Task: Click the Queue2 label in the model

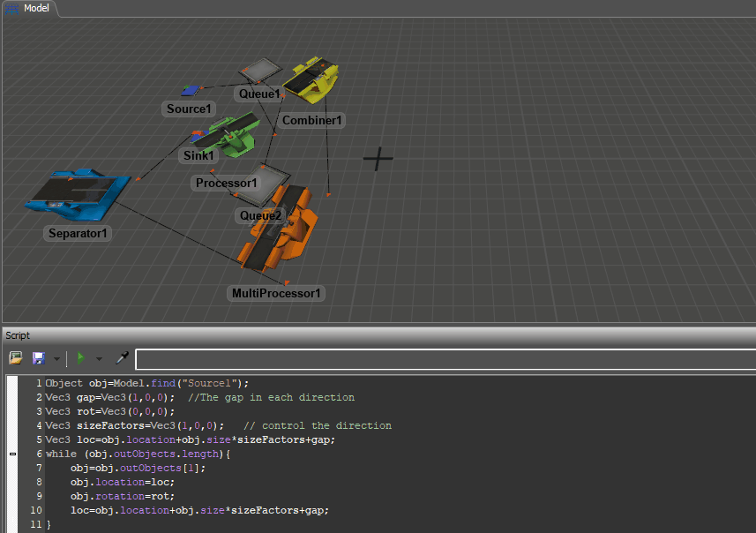Action: (x=260, y=215)
